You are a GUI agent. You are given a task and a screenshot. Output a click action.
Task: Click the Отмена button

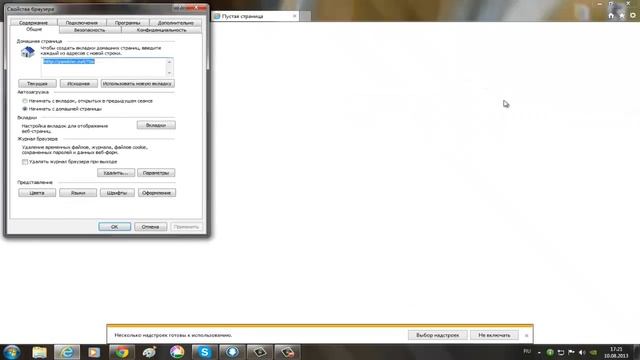coord(150,227)
